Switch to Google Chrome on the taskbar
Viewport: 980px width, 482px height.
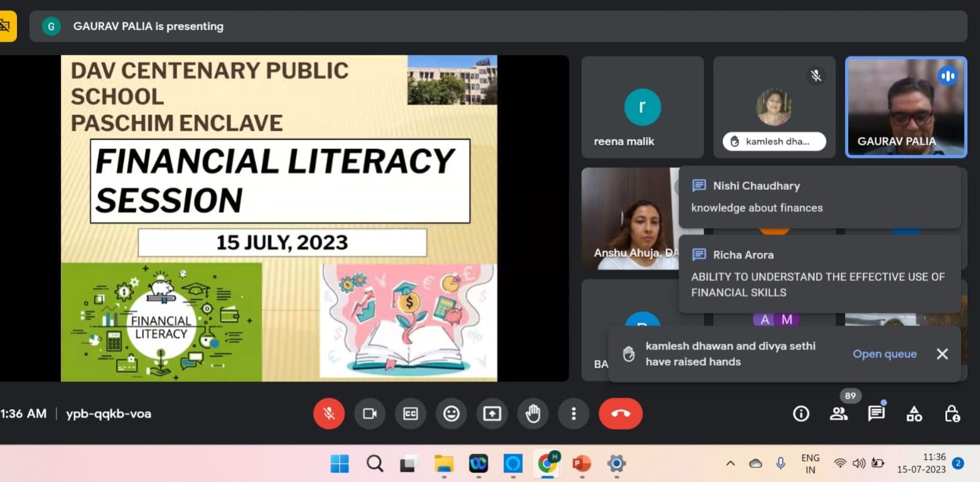[x=547, y=464]
